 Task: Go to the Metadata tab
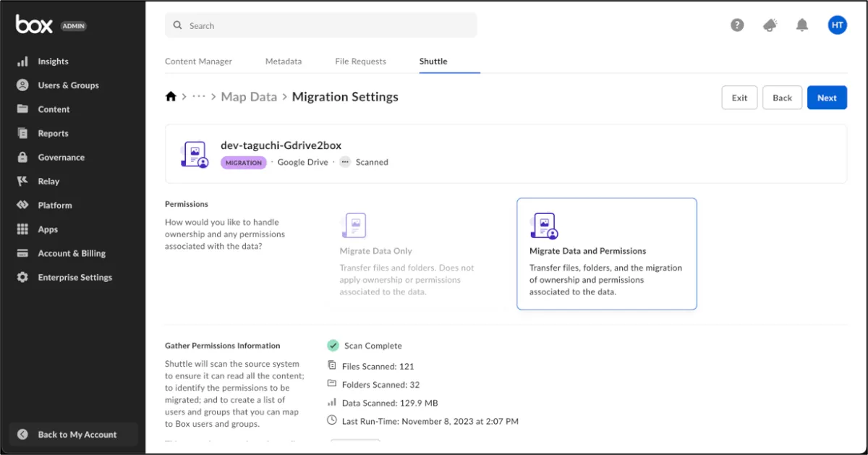pos(283,61)
